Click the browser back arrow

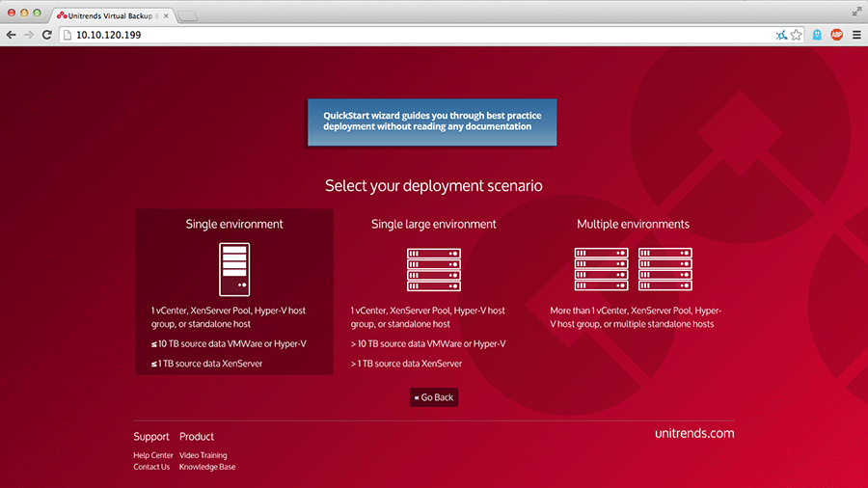tap(11, 35)
